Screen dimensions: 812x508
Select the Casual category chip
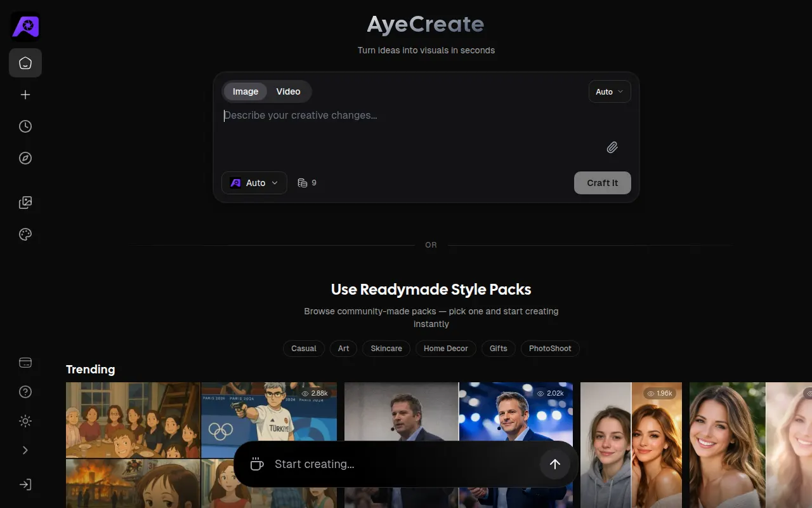tap(304, 349)
